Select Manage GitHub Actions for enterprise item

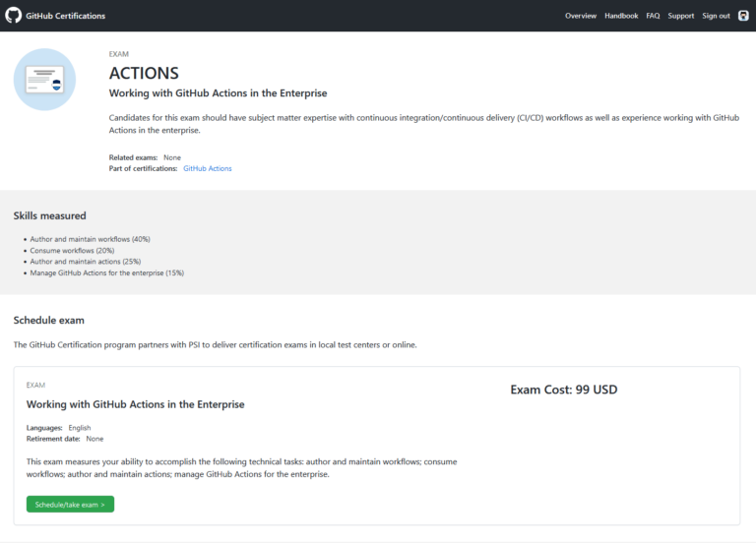coord(107,273)
